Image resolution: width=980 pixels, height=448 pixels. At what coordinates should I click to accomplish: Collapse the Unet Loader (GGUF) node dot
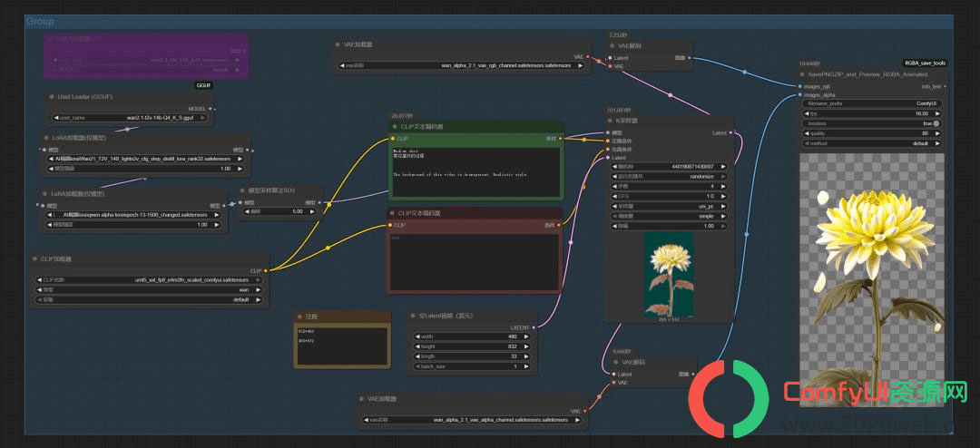tap(51, 97)
